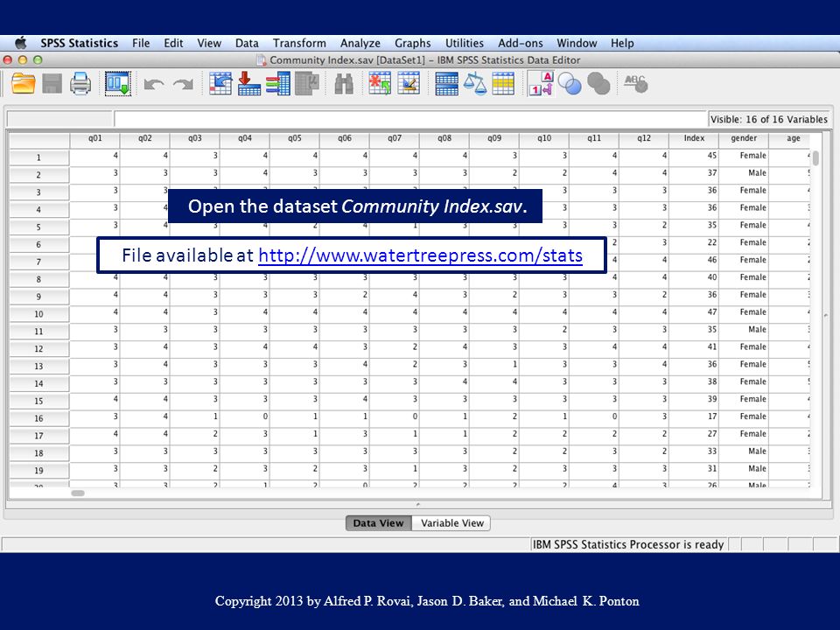The height and width of the screenshot is (630, 840).
Task: Click Index value 17 in row 16
Action: pos(694,416)
